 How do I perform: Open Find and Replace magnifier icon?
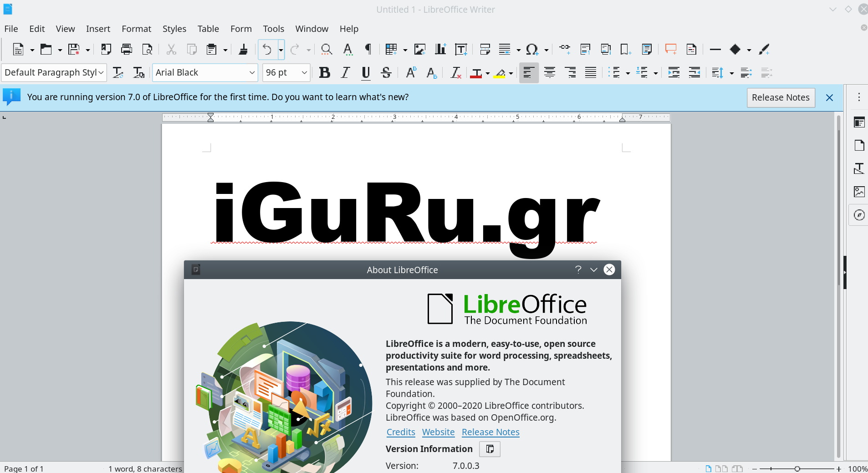[327, 49]
